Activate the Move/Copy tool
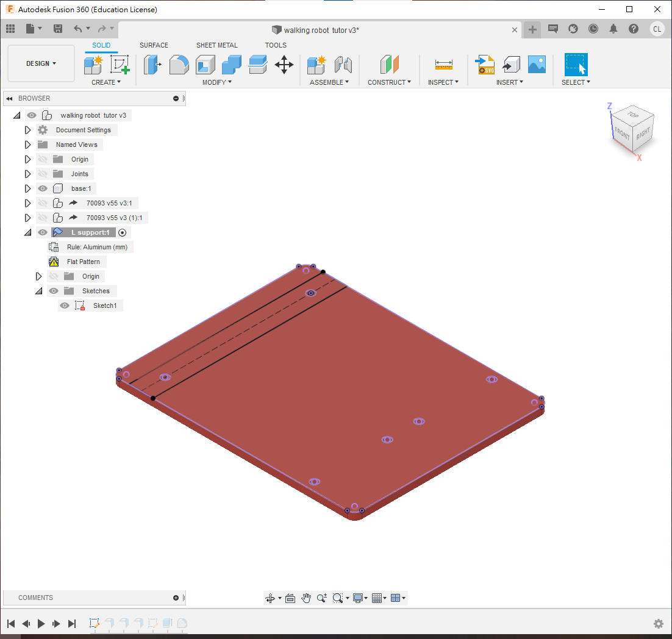The width and height of the screenshot is (672, 639). (x=284, y=64)
